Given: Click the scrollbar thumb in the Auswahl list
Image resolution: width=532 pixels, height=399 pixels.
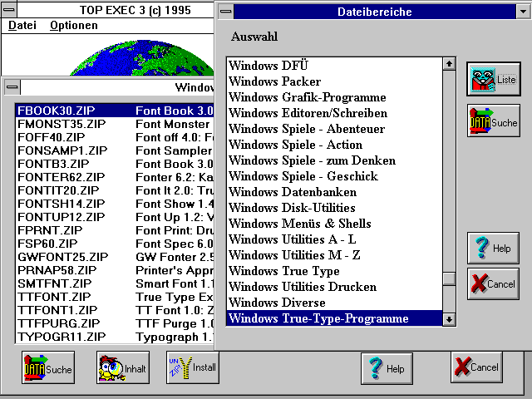Looking at the screenshot, I should point(449,278).
